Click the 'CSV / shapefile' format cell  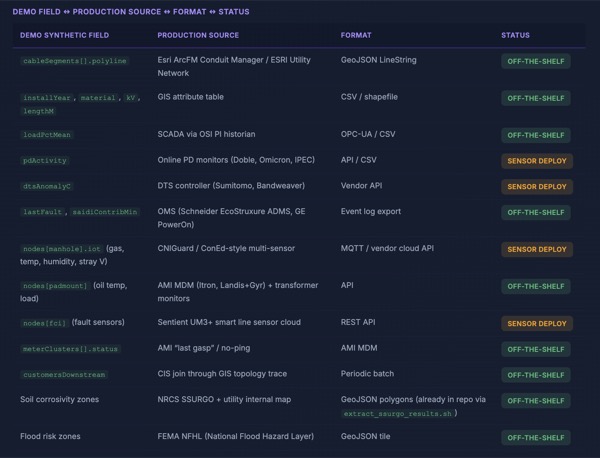pos(369,97)
